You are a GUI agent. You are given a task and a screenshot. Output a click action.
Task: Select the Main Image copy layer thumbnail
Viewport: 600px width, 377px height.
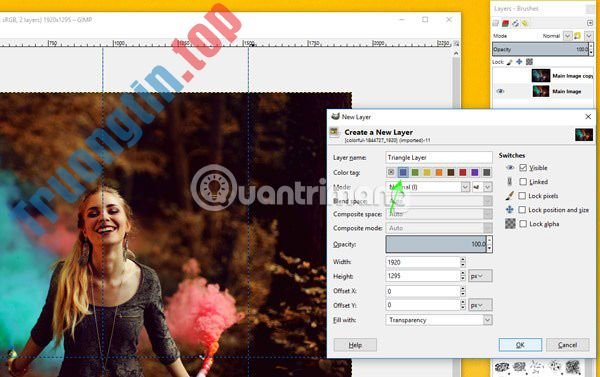coord(541,76)
